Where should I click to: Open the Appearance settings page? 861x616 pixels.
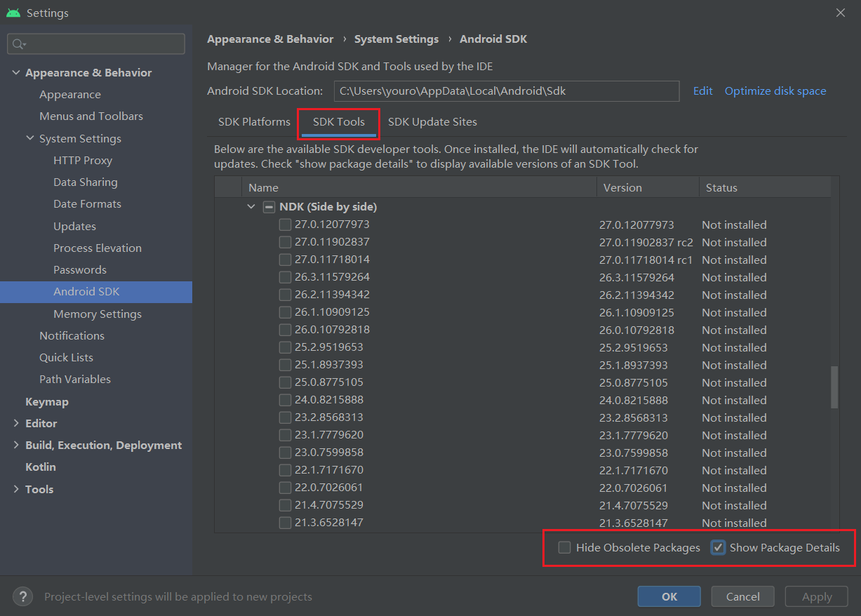[x=70, y=95]
